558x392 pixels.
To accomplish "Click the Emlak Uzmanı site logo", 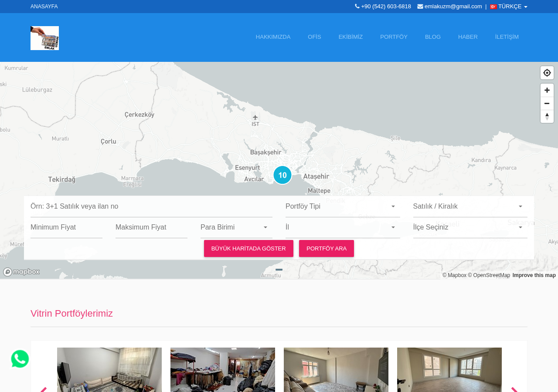I will tap(44, 38).
